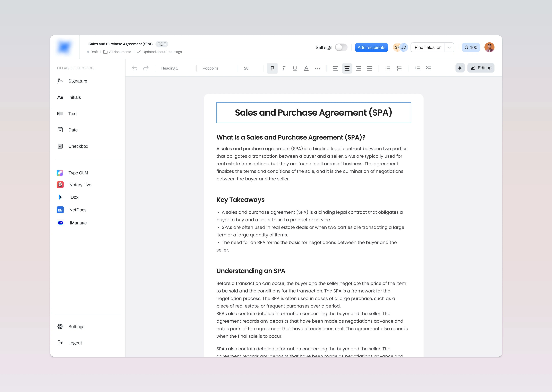Click the 'Updated about 1 hour ago' status
This screenshot has height=392, width=552.
(x=159, y=52)
